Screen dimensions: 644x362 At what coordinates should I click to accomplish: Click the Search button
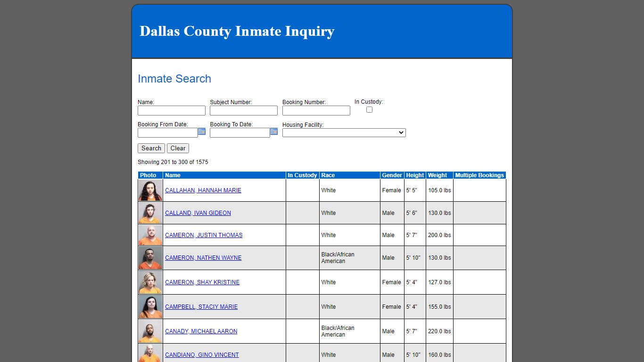click(151, 148)
